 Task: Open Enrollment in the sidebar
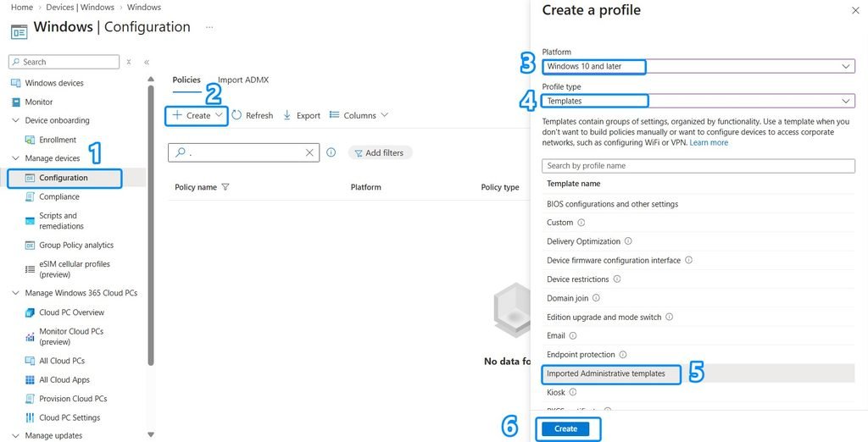(58, 140)
